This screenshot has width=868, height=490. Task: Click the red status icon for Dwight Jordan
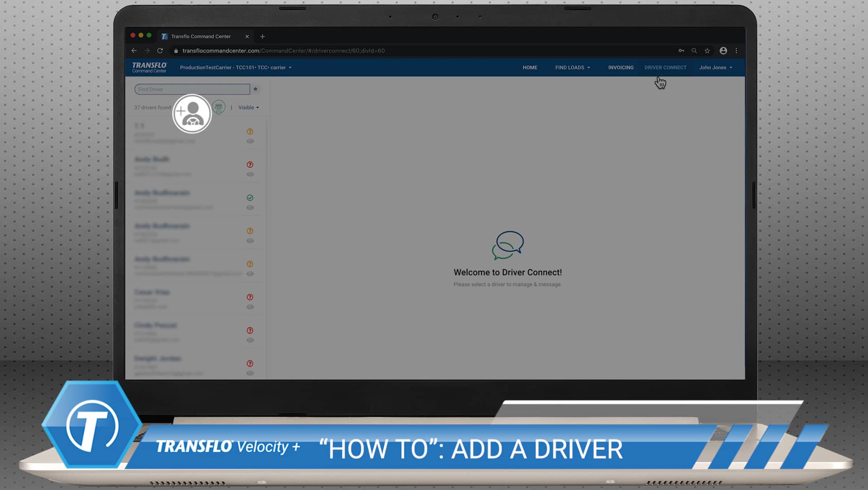click(x=250, y=363)
